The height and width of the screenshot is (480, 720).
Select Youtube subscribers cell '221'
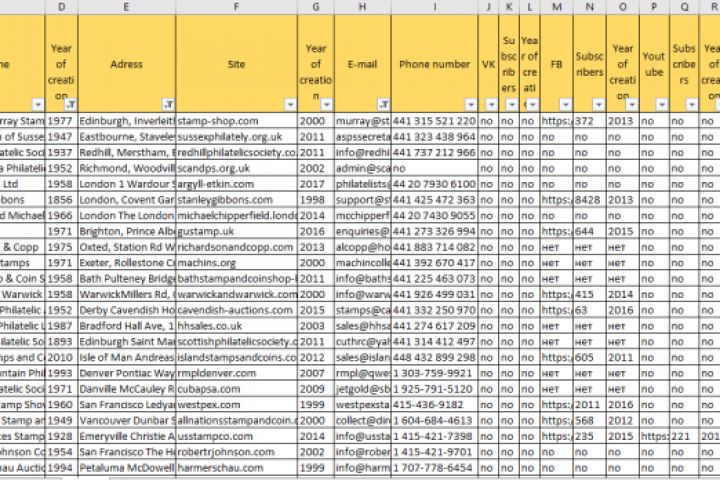(684, 436)
